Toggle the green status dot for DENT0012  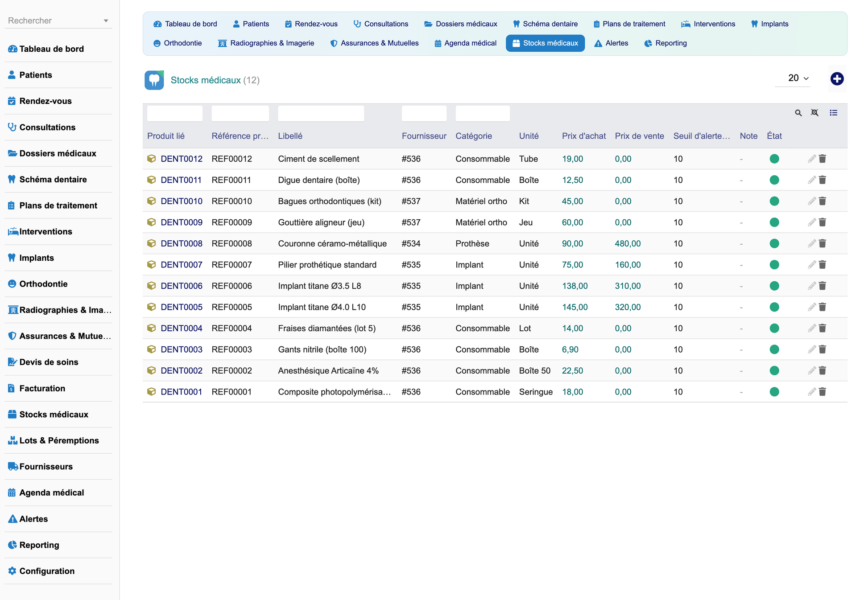[774, 159]
